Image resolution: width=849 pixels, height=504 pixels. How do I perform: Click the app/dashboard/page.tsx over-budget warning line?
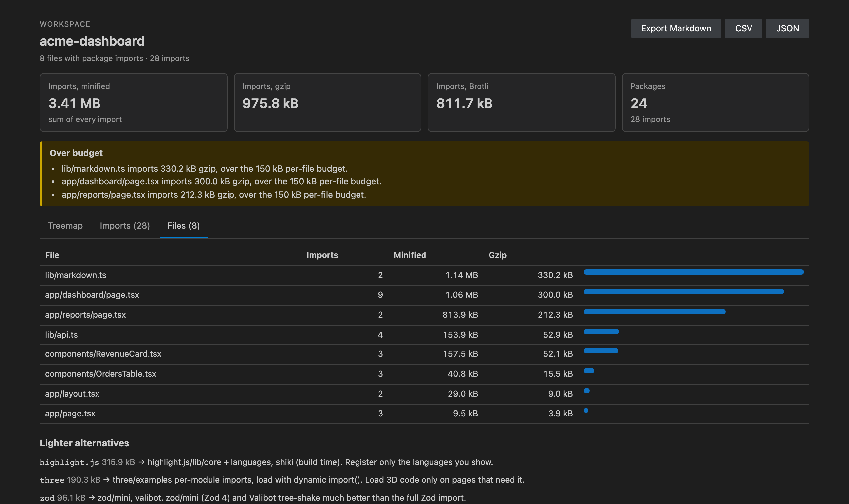pos(222,182)
